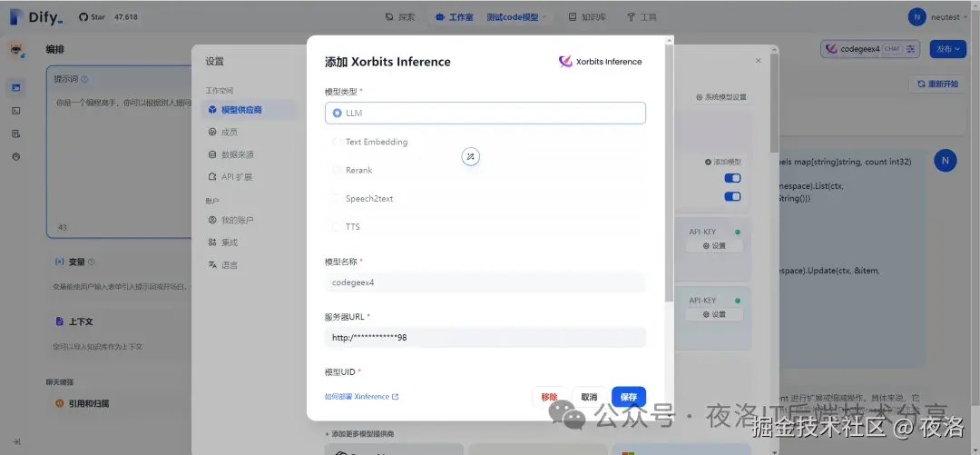The image size is (980, 455).
Task: Open 模型供应商 in settings menu
Action: [250, 110]
